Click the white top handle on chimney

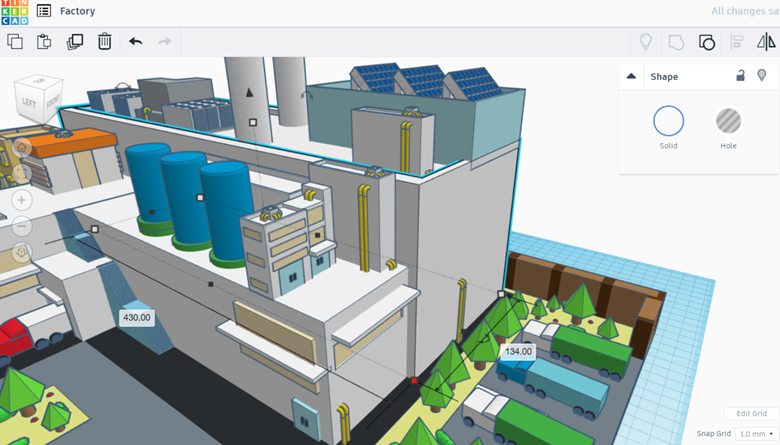[253, 122]
